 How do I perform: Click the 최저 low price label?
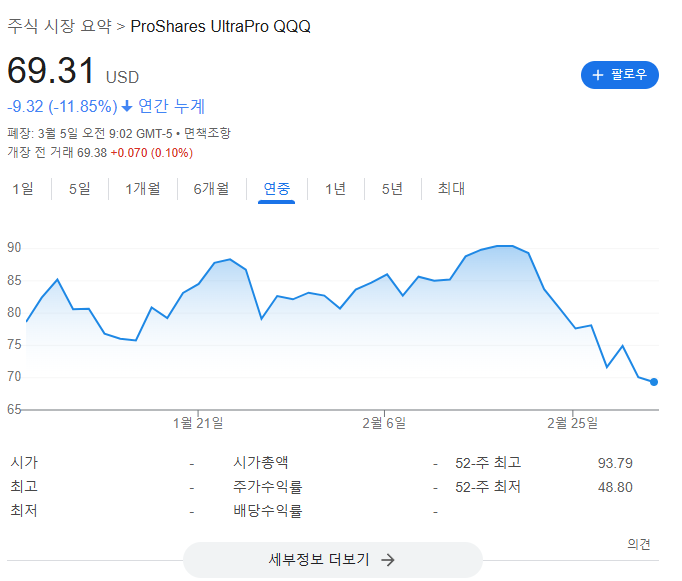[24, 511]
